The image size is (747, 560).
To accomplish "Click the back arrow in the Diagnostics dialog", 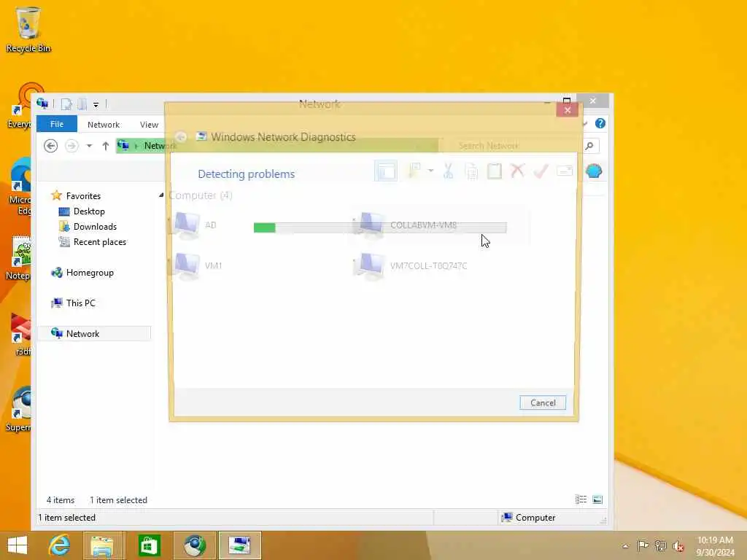I will click(x=181, y=137).
